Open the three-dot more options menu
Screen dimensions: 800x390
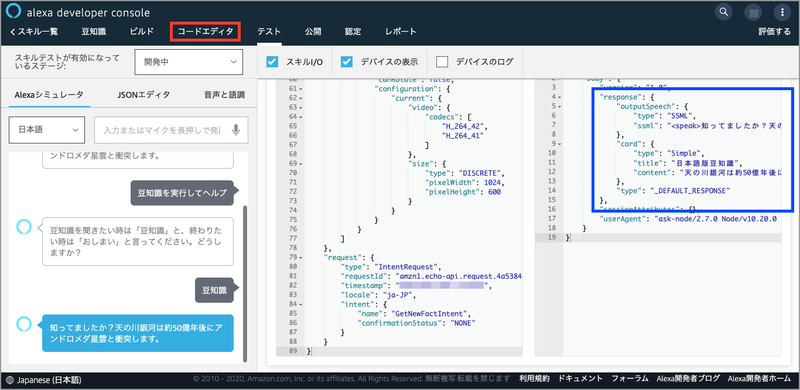tap(782, 12)
